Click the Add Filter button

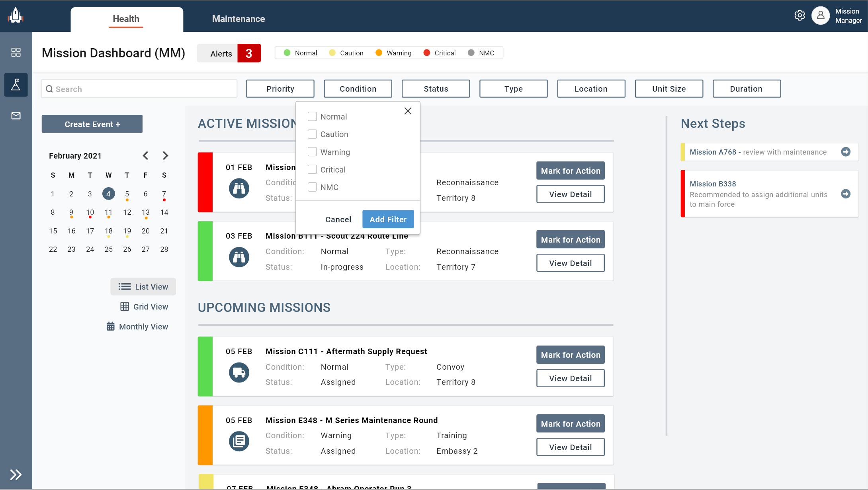tap(388, 219)
